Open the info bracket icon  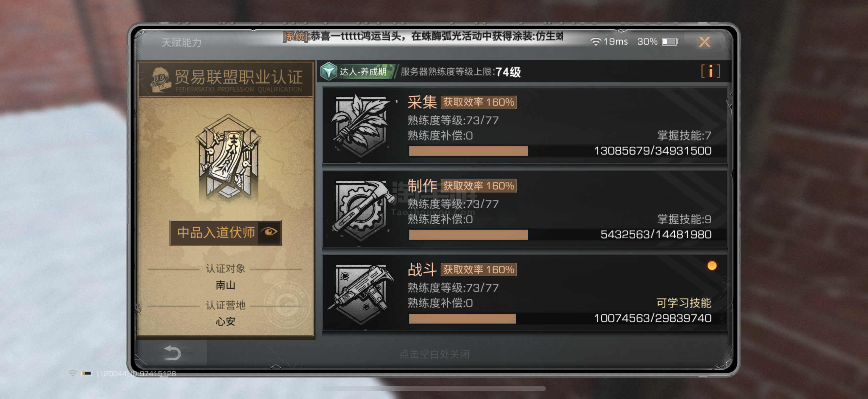[x=711, y=71]
